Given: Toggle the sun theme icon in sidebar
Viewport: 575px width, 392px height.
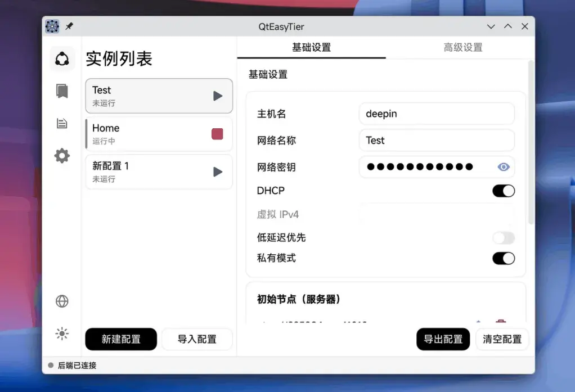Looking at the screenshot, I should tap(62, 334).
